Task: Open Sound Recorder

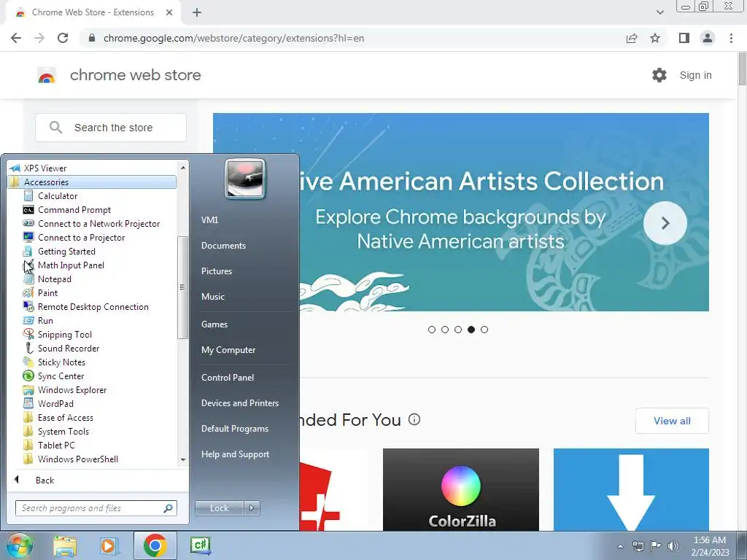Action: tap(69, 348)
